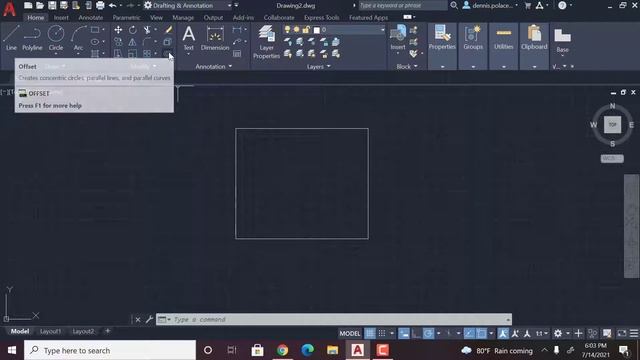Open Chrome from the taskbar
Screen dimensions: 640x360
(282, 350)
